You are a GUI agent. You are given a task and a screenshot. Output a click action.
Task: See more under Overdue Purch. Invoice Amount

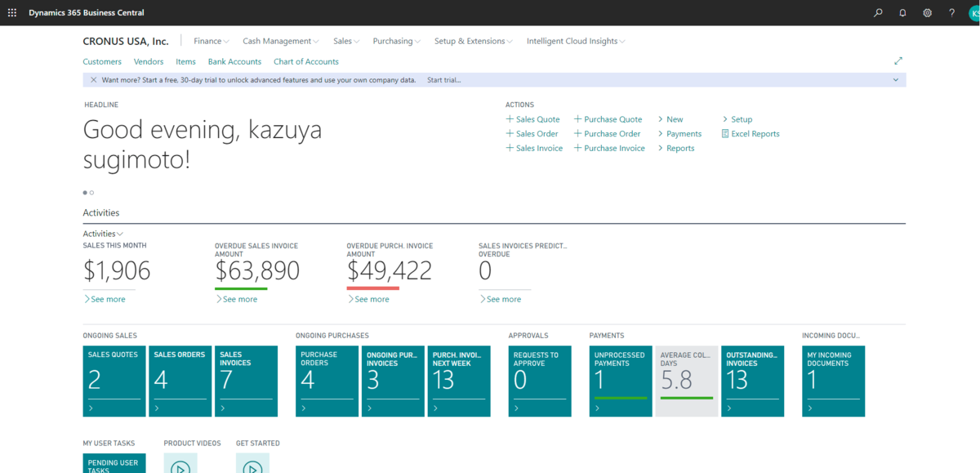pyautogui.click(x=368, y=299)
